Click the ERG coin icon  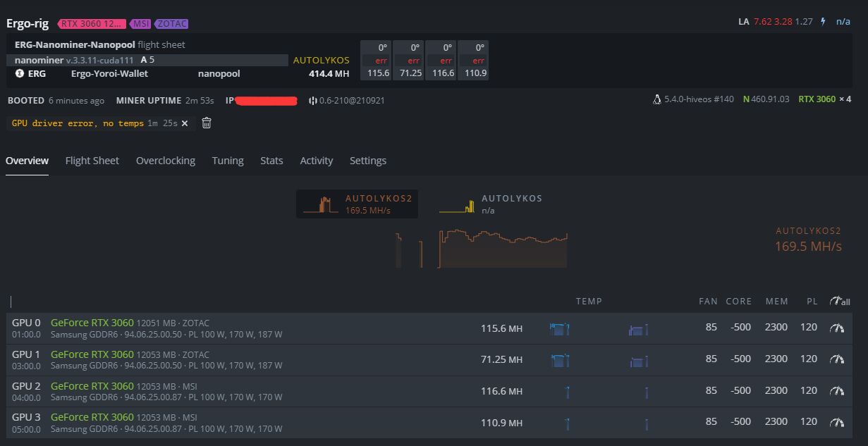[x=20, y=73]
